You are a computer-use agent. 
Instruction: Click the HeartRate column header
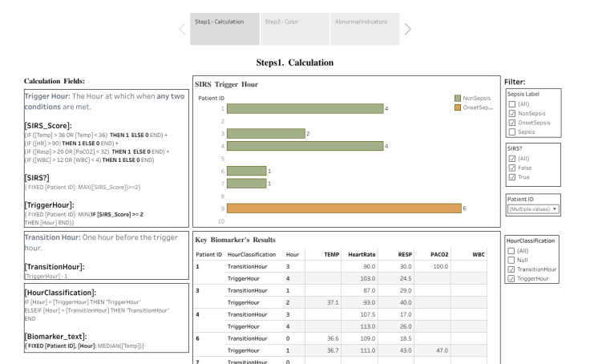[x=362, y=254]
